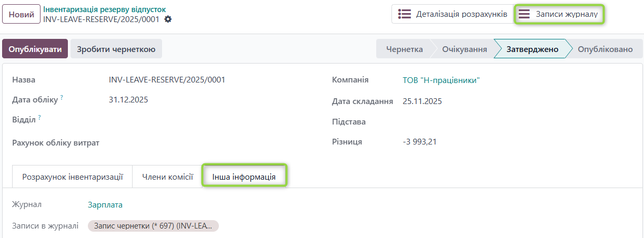This screenshot has width=644, height=238.
Task: Switch to Розрахунок інвентаризації tab
Action: [x=73, y=177]
